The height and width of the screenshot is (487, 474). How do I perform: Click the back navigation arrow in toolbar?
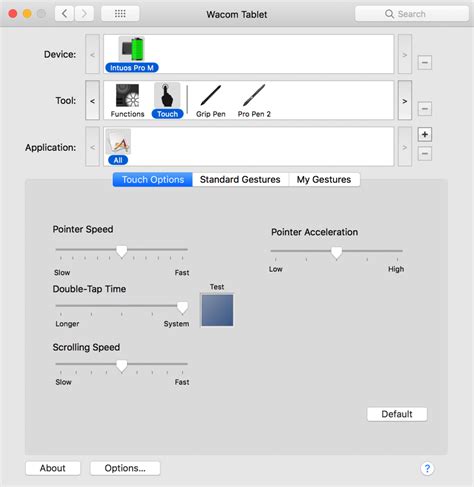point(64,14)
